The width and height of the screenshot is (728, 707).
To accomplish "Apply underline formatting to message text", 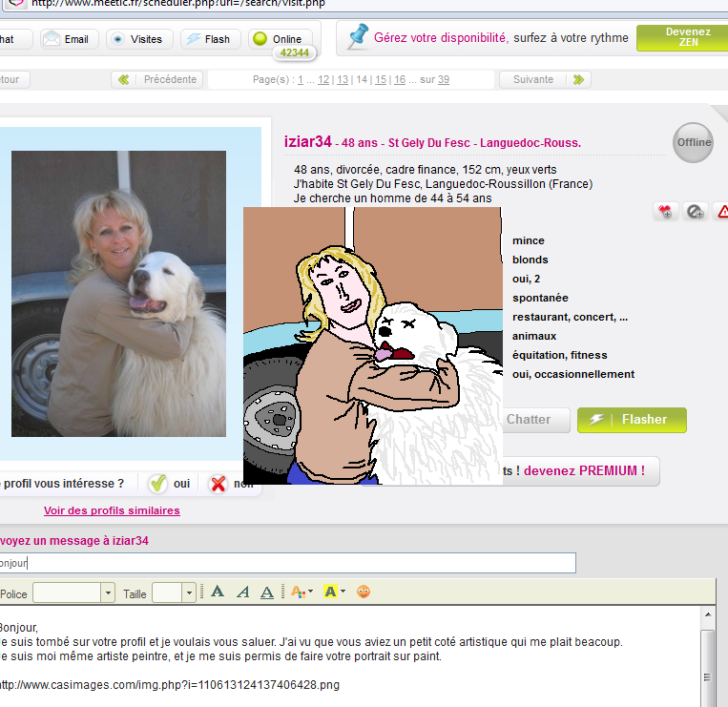I will [267, 593].
